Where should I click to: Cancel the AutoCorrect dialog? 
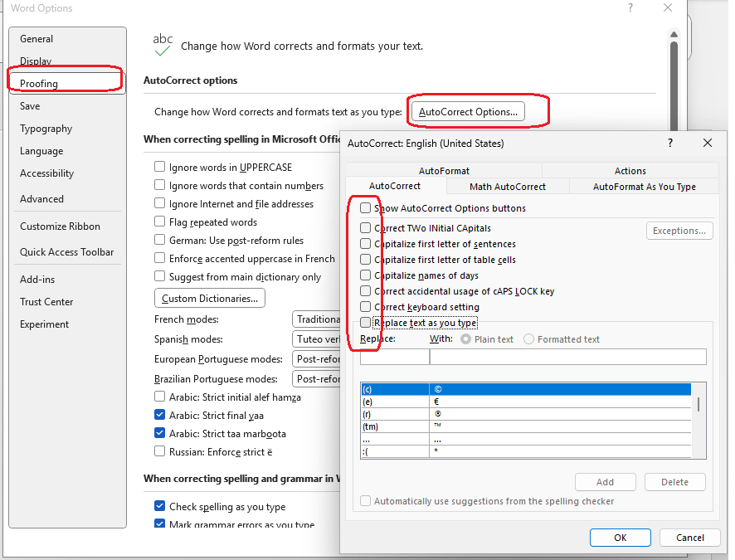coord(689,538)
